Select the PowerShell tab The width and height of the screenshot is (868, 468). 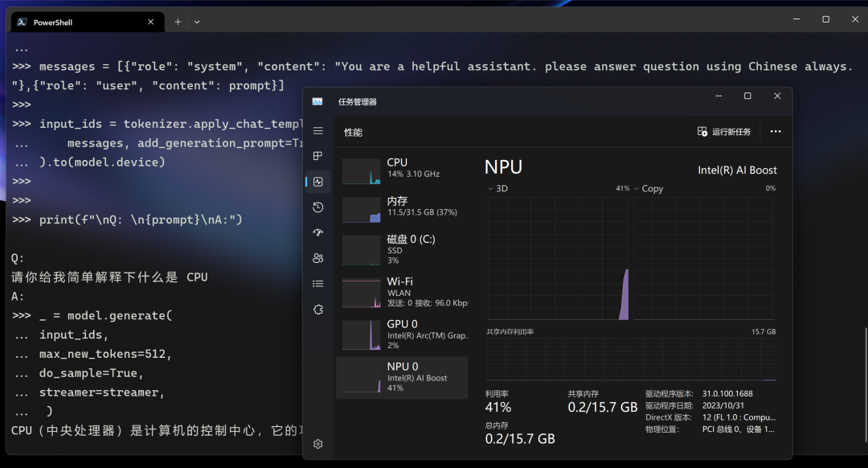[88, 23]
